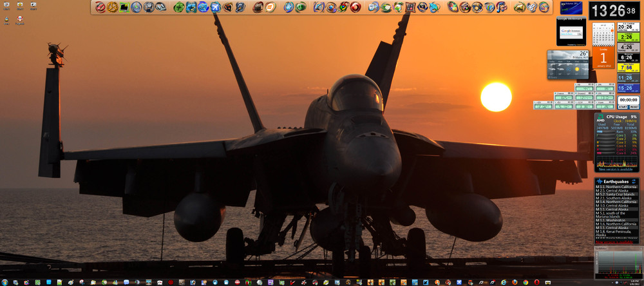The height and width of the screenshot is (286, 644).
Task: Click the Earthquakes gadget header icon
Action: coord(600,182)
